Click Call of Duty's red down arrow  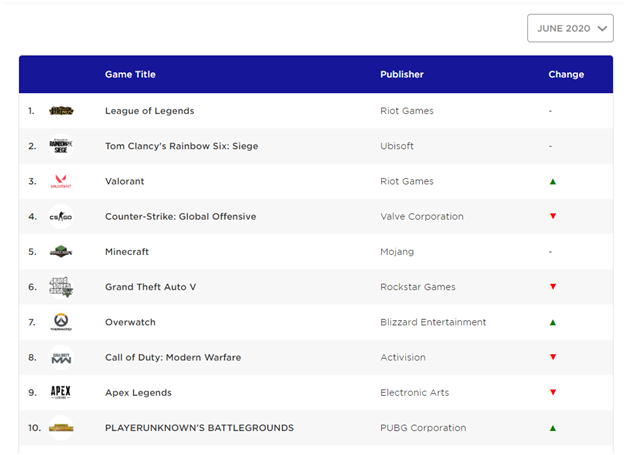tap(553, 357)
